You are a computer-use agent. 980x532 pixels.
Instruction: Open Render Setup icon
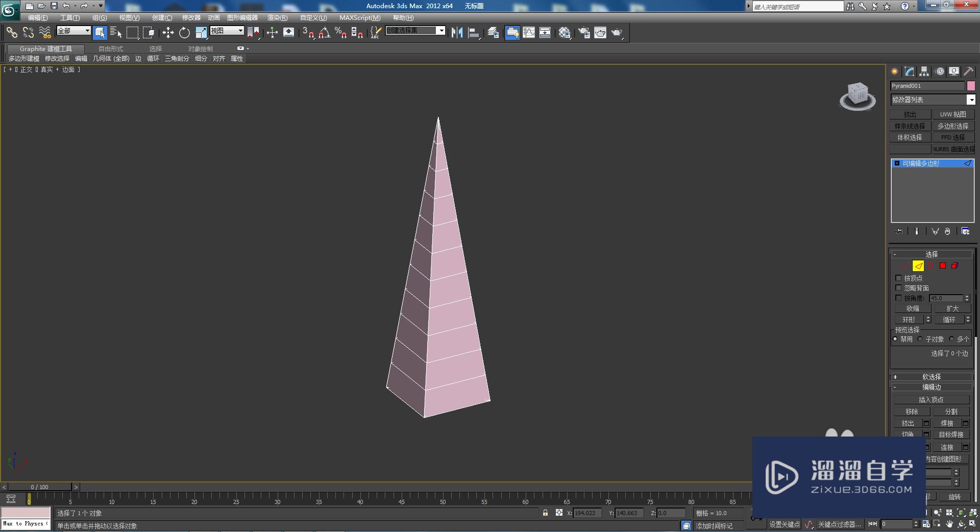point(583,33)
